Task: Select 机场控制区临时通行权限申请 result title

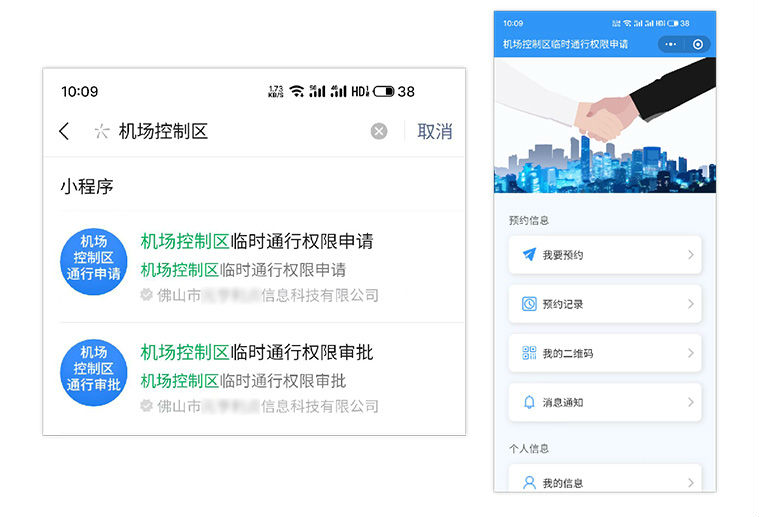Action: click(257, 241)
